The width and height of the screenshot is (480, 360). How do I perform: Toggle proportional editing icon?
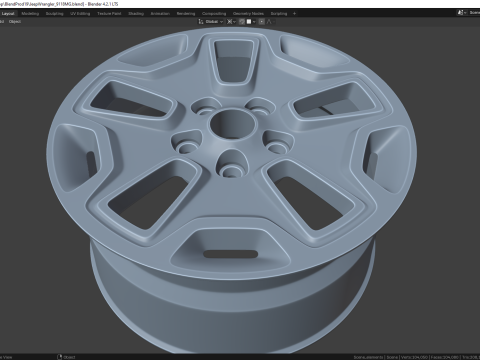pos(262,22)
